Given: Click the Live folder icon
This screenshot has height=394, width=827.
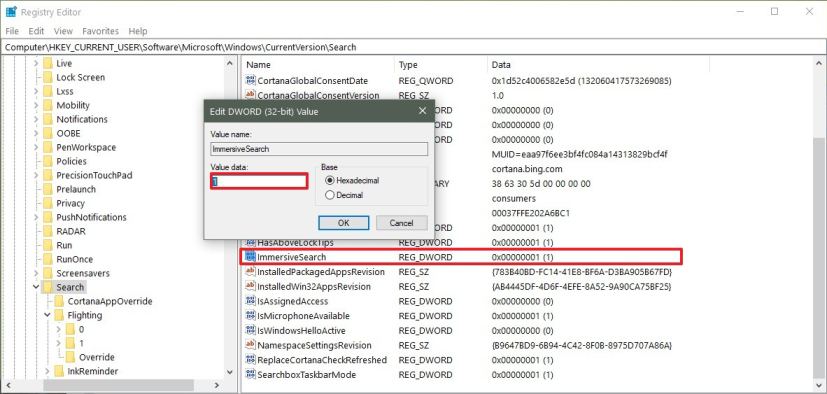Looking at the screenshot, I should (x=47, y=63).
